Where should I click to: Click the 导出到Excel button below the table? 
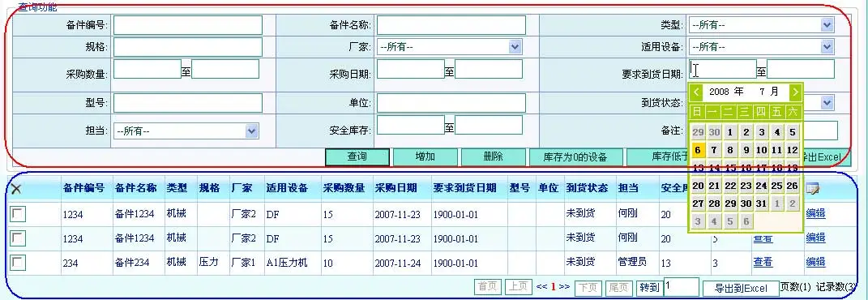point(741,288)
